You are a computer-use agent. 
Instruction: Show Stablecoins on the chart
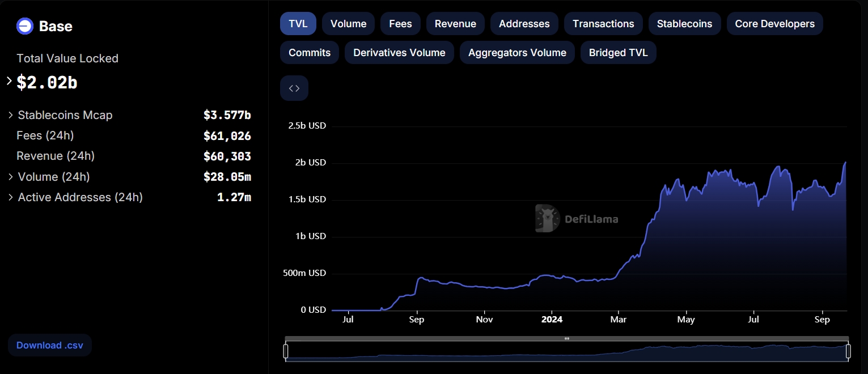[685, 24]
